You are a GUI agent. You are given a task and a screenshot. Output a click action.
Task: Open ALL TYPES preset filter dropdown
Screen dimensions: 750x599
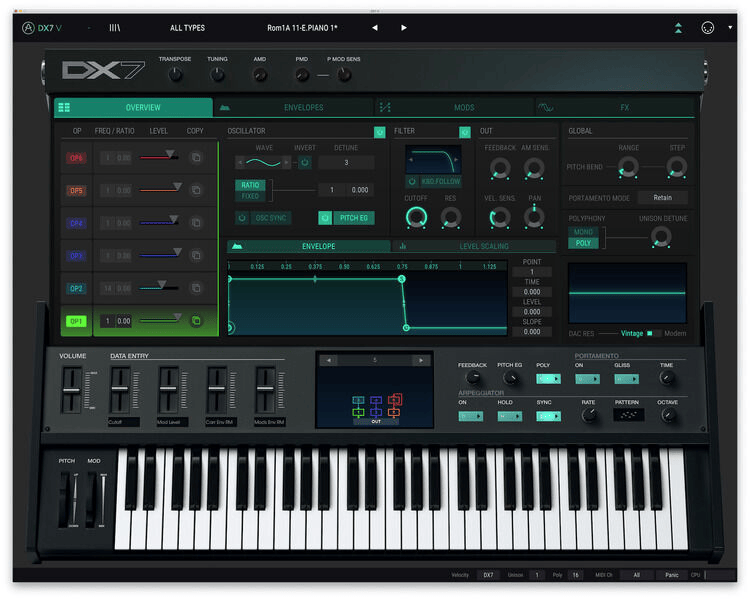188,28
